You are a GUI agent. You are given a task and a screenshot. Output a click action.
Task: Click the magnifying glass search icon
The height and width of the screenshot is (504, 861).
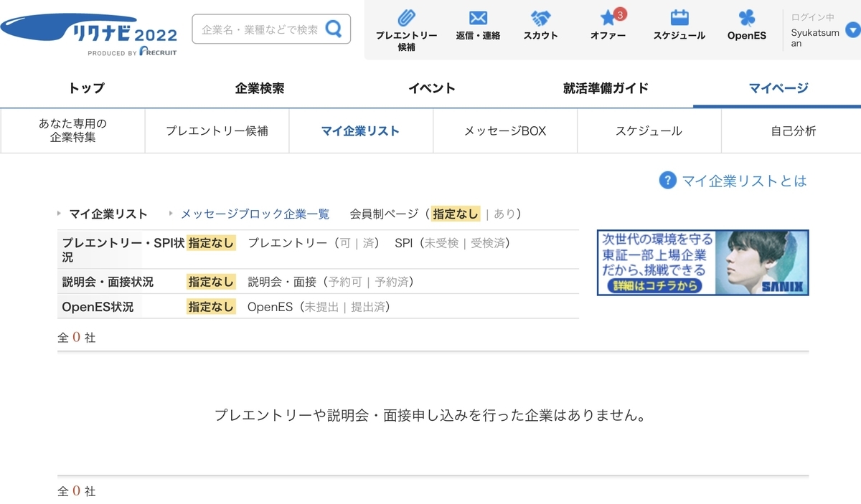[x=332, y=28]
